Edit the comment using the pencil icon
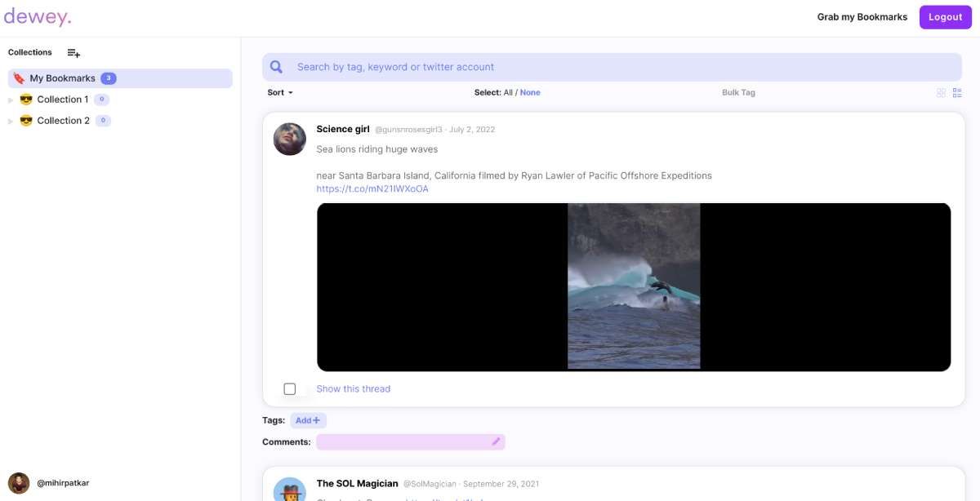 tap(495, 441)
